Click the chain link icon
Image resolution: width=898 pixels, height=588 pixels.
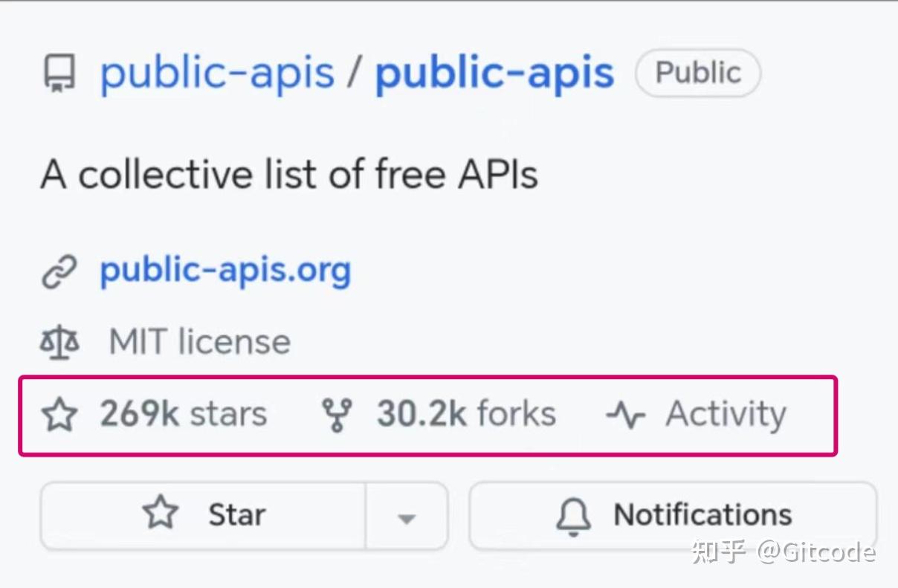tap(59, 272)
